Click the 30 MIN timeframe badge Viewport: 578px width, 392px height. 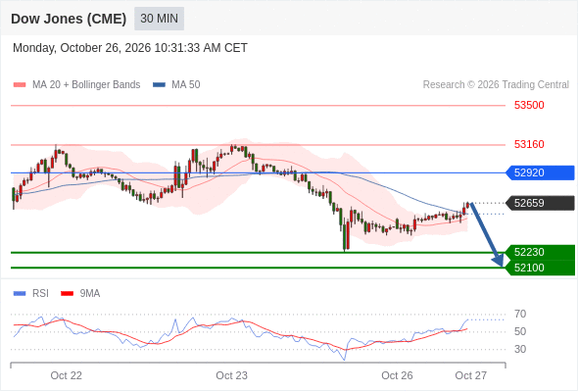(x=160, y=19)
